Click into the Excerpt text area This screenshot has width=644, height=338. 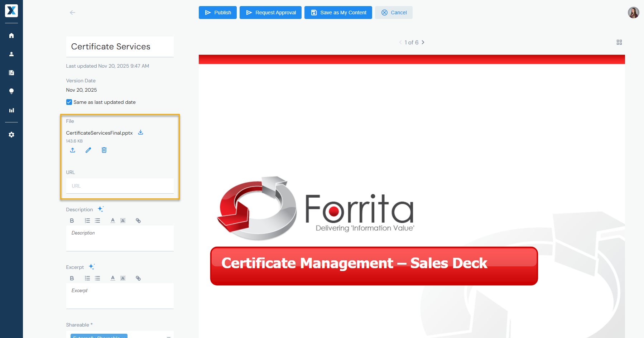120,296
